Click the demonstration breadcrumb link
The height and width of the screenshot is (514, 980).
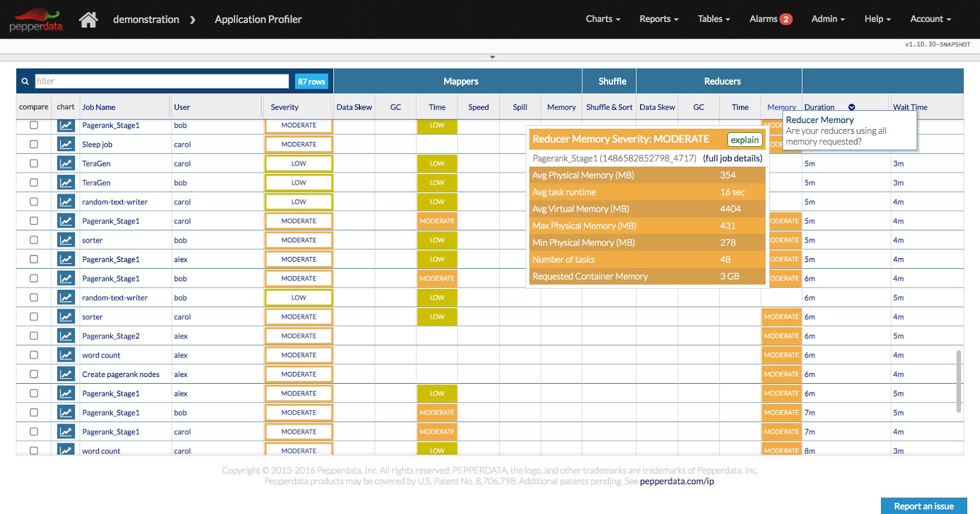146,19
